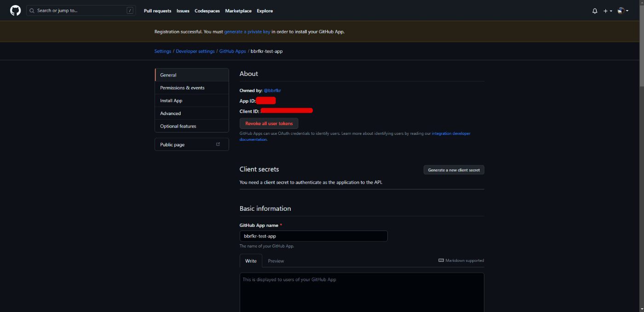Screen dimensions: 644x312
Task: Click the external link icon beside Public page
Action: [218, 144]
